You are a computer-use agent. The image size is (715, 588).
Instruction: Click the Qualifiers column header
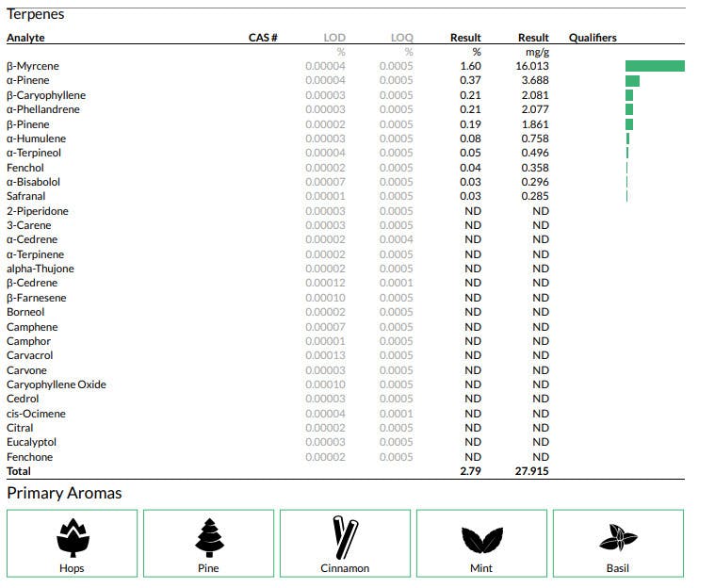[x=593, y=38]
